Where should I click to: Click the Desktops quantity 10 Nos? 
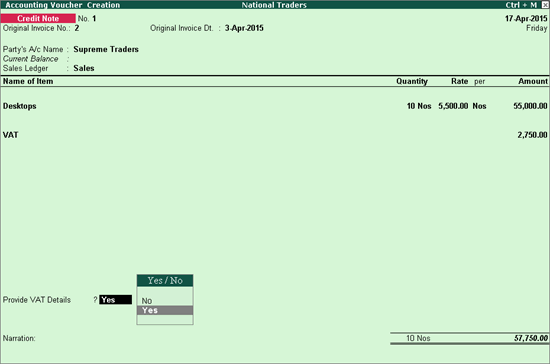pos(419,106)
